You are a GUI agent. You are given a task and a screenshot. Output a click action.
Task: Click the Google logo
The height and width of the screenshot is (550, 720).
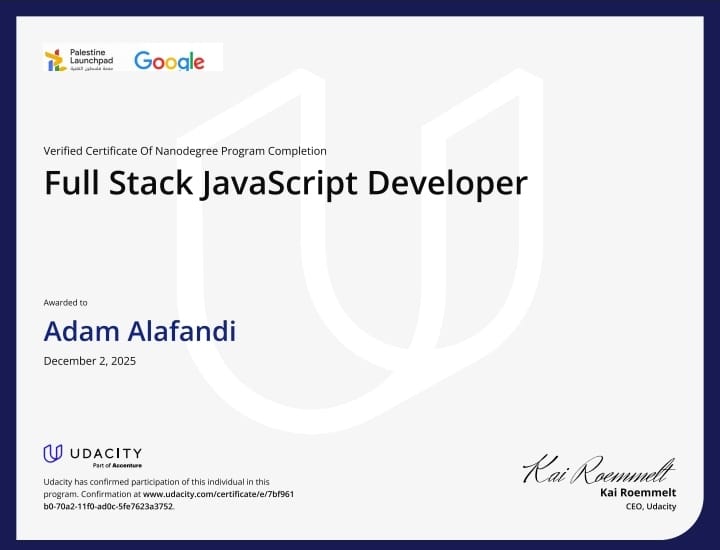(169, 61)
